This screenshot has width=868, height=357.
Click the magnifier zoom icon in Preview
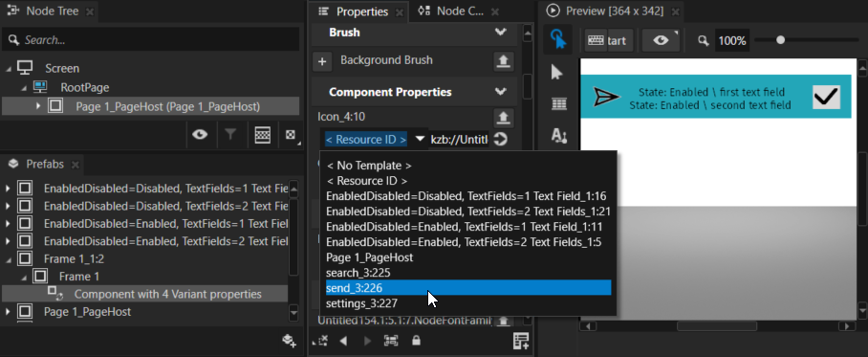pos(704,40)
